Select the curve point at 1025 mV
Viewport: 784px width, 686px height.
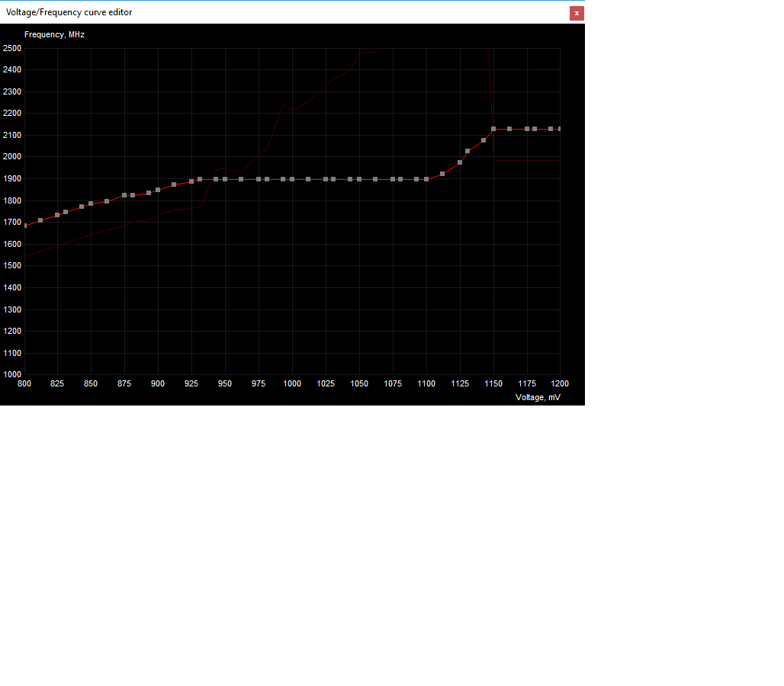click(326, 179)
